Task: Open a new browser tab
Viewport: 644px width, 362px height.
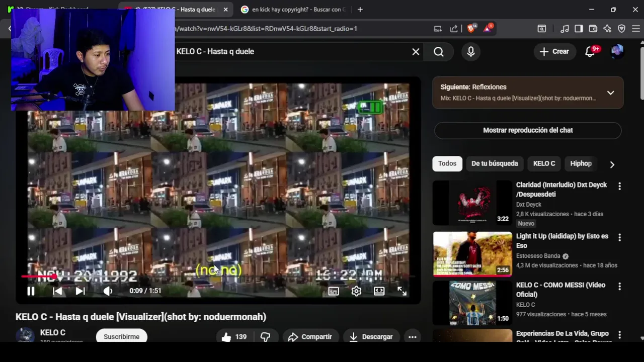Action: (360, 10)
